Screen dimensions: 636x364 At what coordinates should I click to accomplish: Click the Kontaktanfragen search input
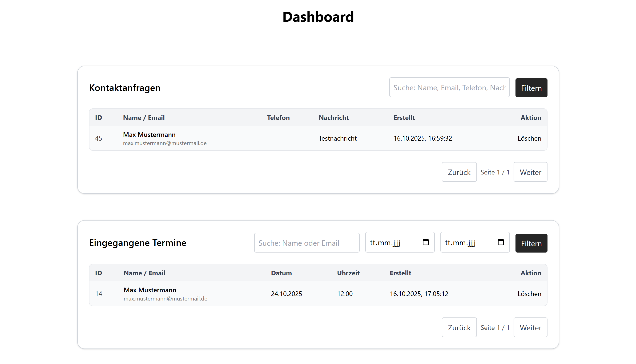pos(449,87)
